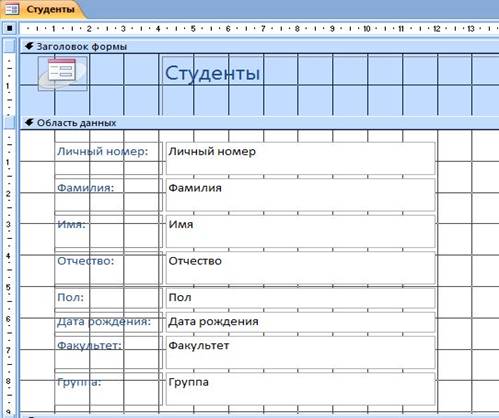Select the form selector square at ruler corner
This screenshot has height=418, width=499.
(x=10, y=28)
